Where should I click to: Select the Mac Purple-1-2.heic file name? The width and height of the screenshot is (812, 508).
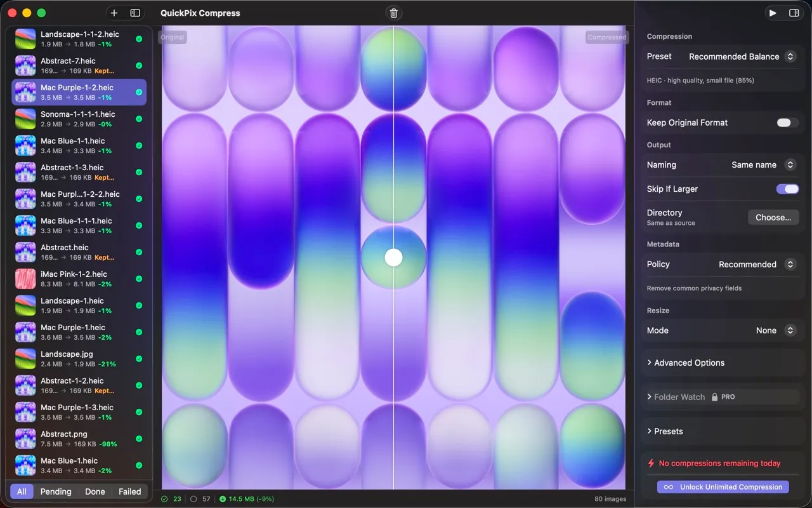[x=77, y=88]
